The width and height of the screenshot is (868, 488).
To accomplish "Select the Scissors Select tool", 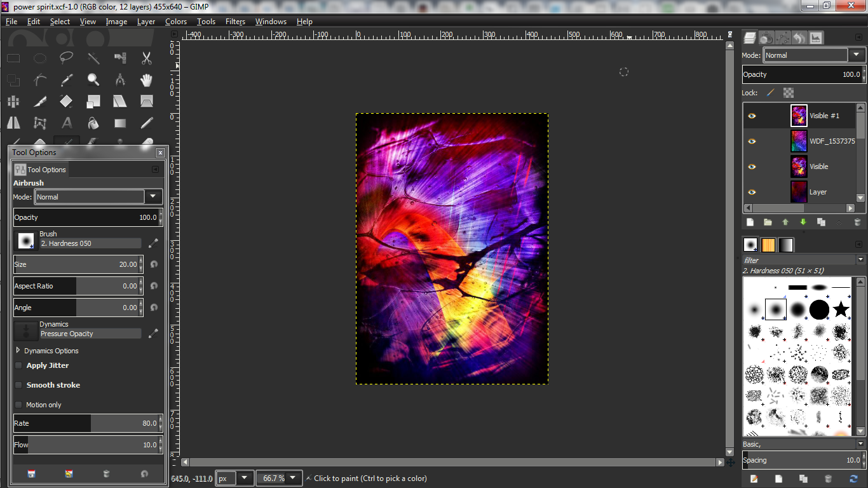I will (x=147, y=58).
